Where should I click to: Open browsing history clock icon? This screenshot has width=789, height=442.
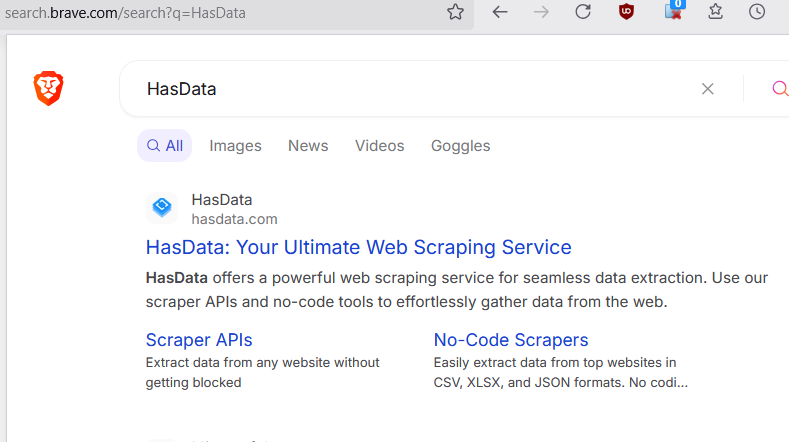pyautogui.click(x=757, y=12)
